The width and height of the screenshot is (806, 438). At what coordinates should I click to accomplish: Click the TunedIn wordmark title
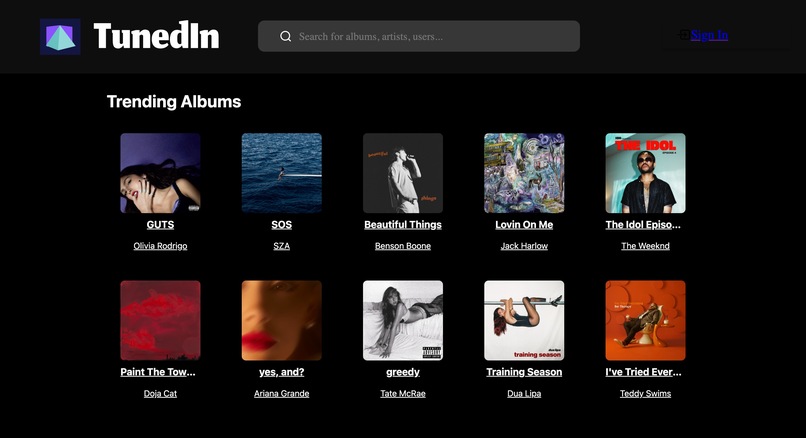pos(156,36)
